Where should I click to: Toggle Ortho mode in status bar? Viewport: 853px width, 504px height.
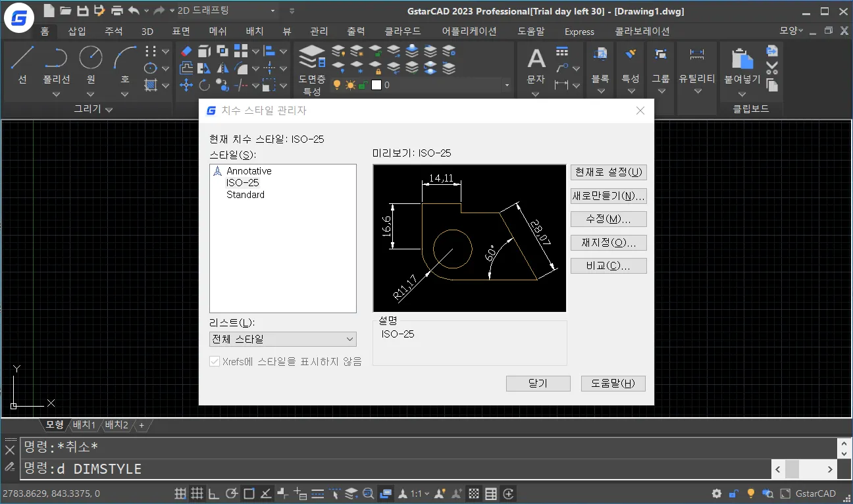214,493
